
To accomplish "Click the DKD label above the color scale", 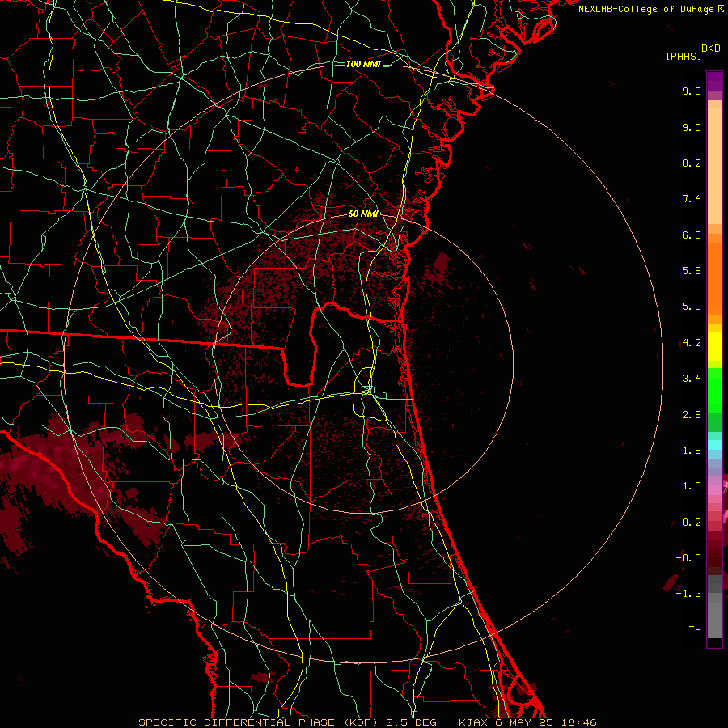I will [x=711, y=49].
